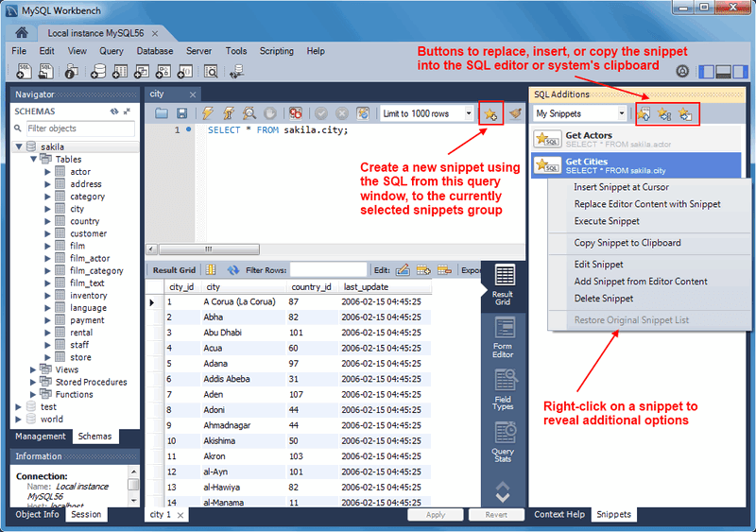
Task: Rollback transaction cross icon
Action: pyautogui.click(x=342, y=113)
